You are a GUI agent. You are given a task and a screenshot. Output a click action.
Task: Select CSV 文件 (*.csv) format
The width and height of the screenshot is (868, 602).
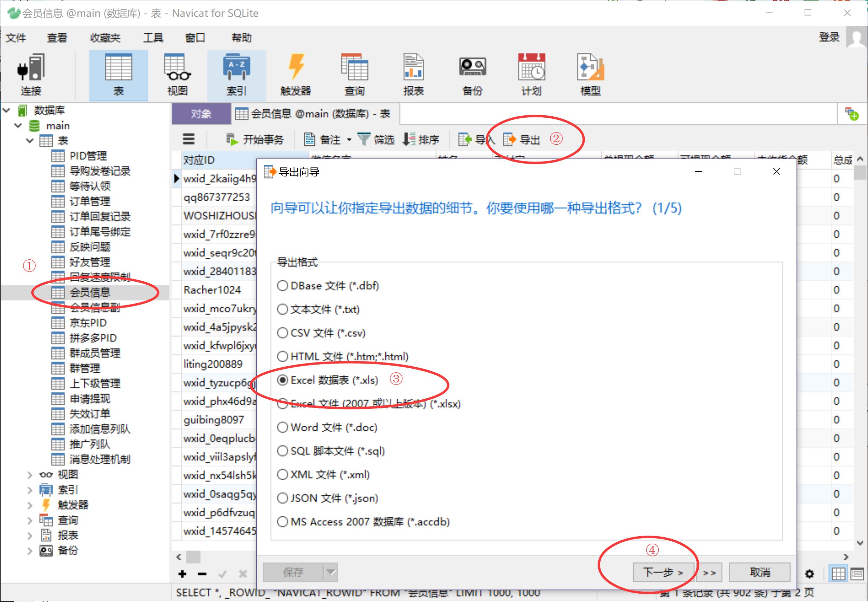321,333
